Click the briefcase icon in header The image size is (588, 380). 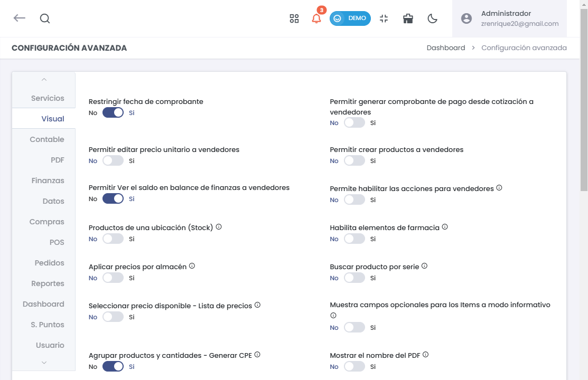point(408,18)
